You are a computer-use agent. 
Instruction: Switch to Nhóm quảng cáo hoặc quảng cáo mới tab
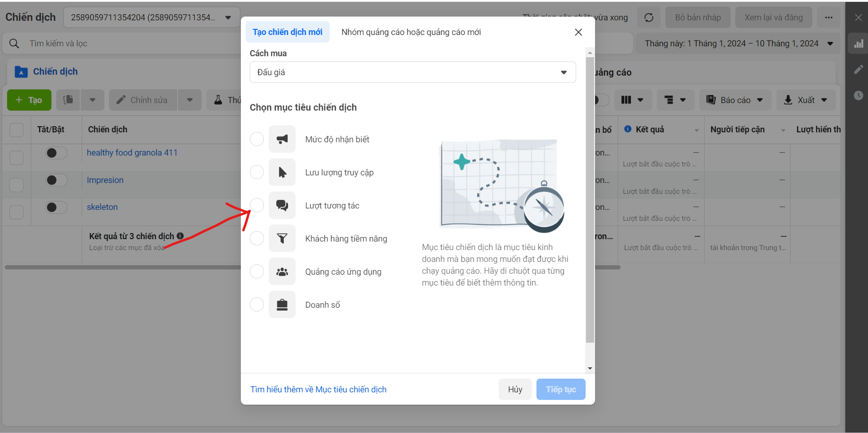[x=411, y=32]
